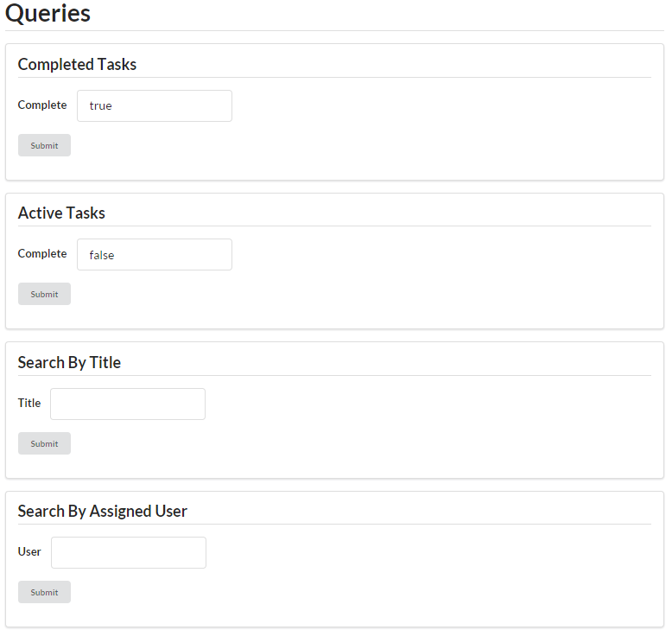
Task: Click the Complete field containing "false"
Action: (154, 255)
